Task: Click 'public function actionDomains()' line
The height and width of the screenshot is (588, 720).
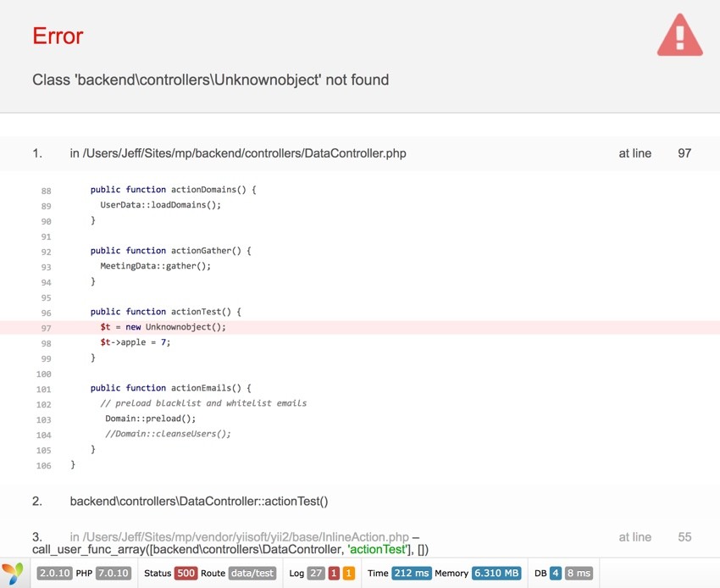Action: (x=173, y=190)
